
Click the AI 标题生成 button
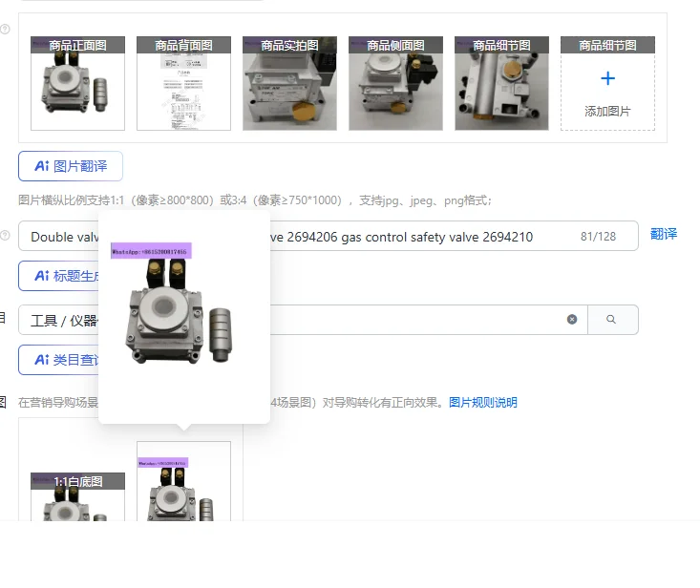pos(59,276)
